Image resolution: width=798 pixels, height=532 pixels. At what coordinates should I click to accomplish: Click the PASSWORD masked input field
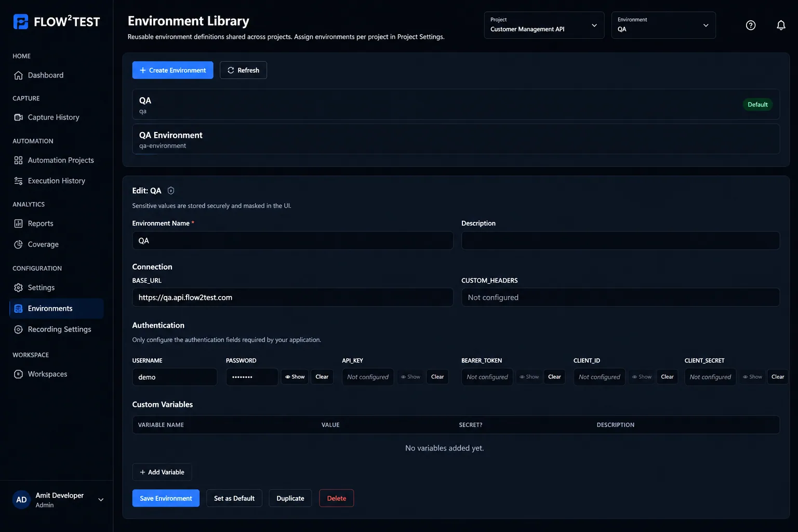(252, 377)
